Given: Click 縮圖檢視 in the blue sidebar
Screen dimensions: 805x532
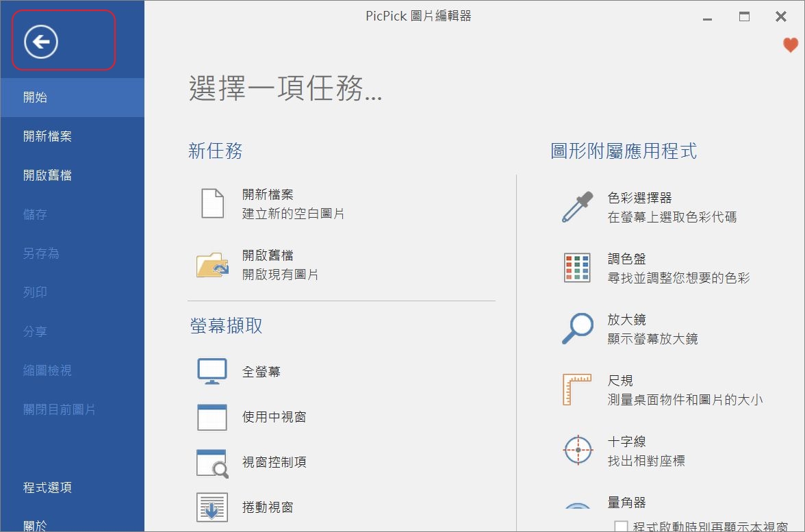Looking at the screenshot, I should 73,370.
